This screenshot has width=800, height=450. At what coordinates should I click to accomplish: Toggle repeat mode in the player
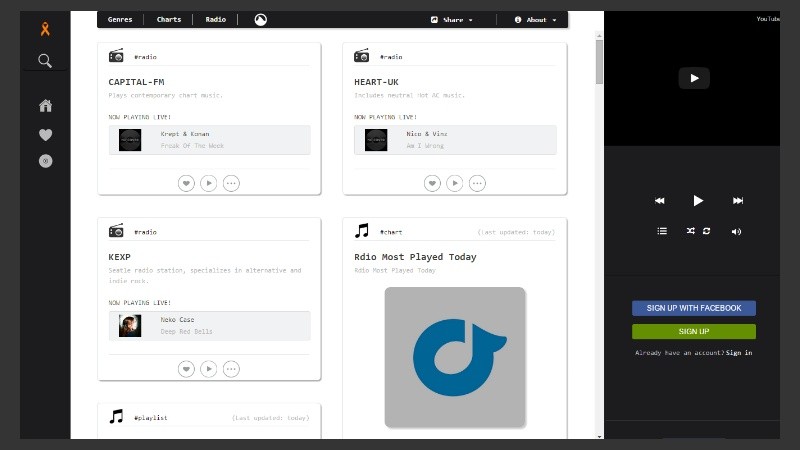(x=706, y=231)
